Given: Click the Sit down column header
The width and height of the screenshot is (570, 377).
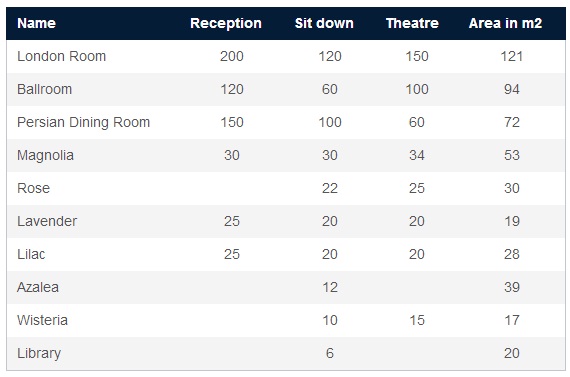Looking at the screenshot, I should click(324, 23).
